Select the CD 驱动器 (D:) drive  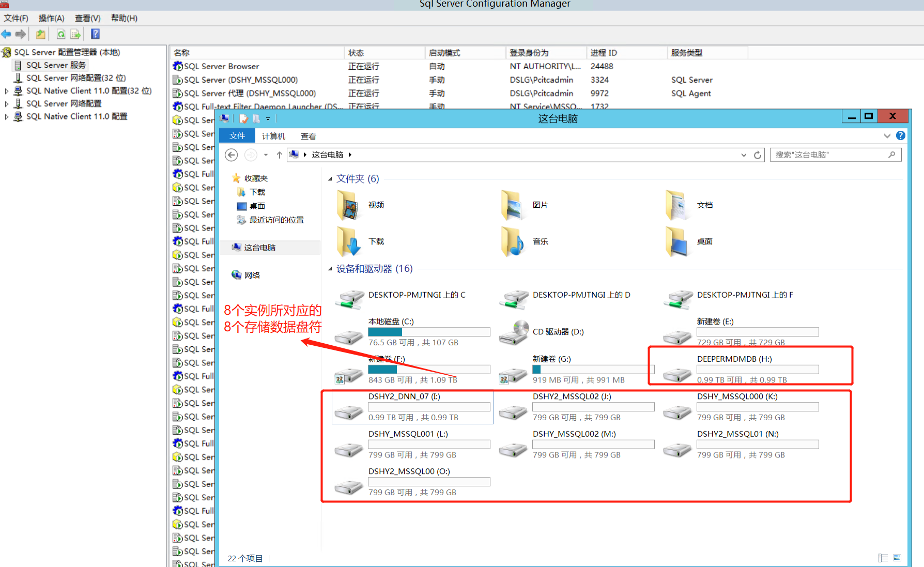click(542, 332)
